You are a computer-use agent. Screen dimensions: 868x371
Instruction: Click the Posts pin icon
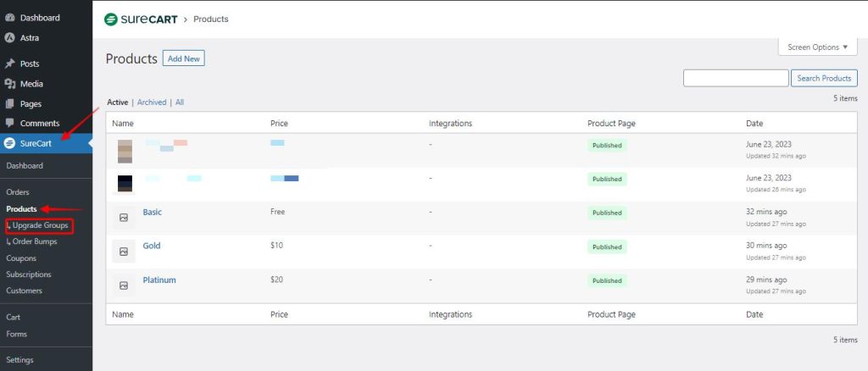pos(10,64)
